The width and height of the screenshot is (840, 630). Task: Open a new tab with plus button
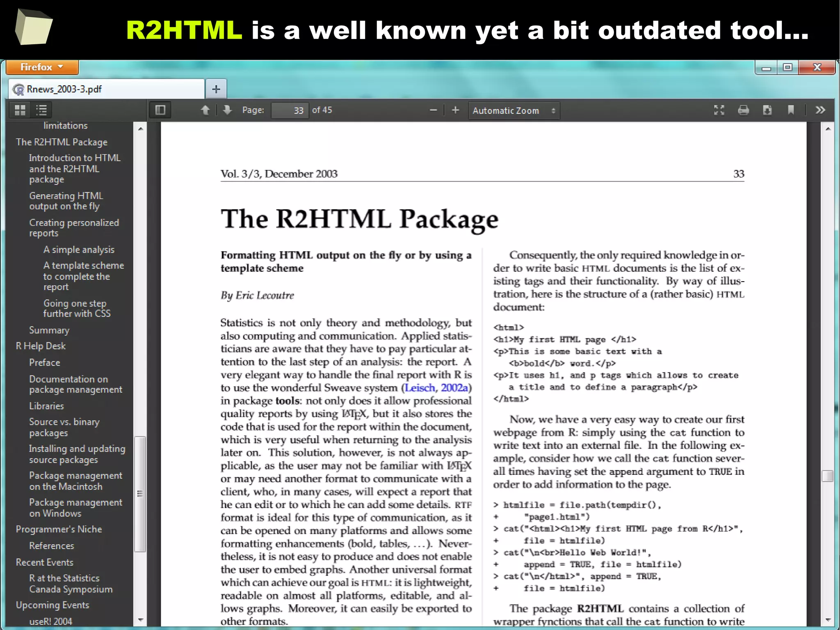coord(216,89)
